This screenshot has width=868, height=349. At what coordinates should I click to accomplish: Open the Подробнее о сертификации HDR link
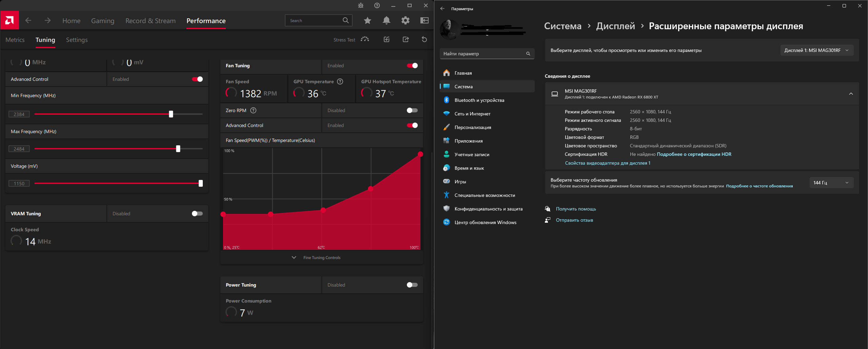point(694,154)
